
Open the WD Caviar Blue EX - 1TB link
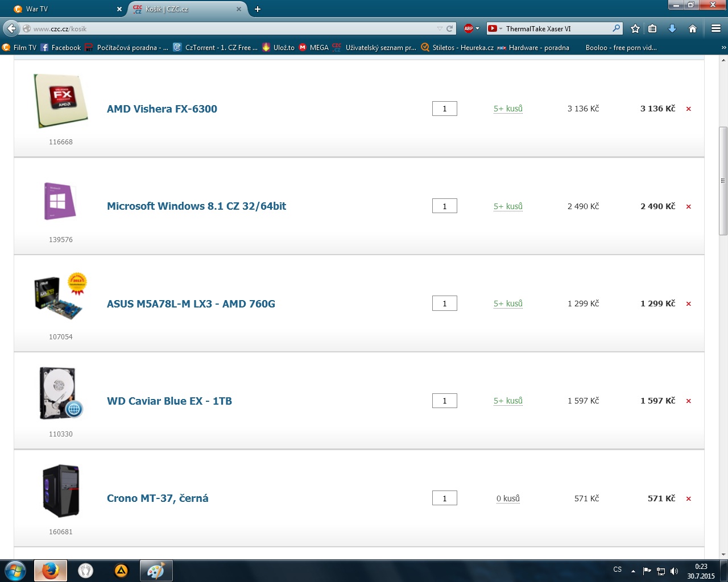(169, 401)
